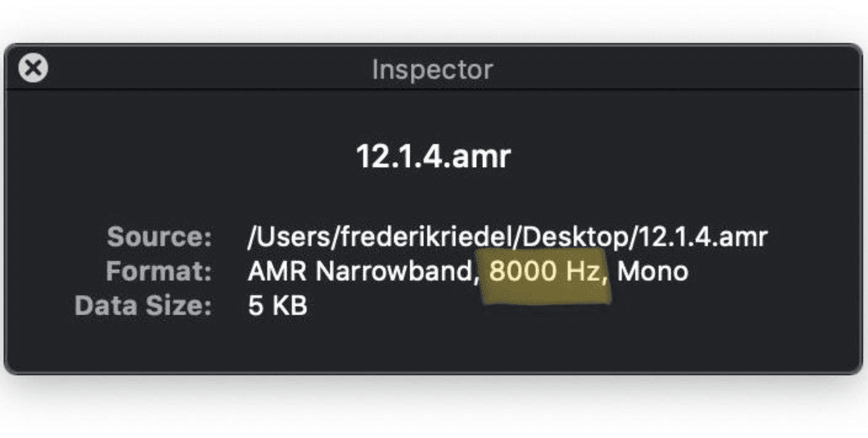The height and width of the screenshot is (438, 868).
Task: Close the Inspector window
Action: tap(33, 69)
